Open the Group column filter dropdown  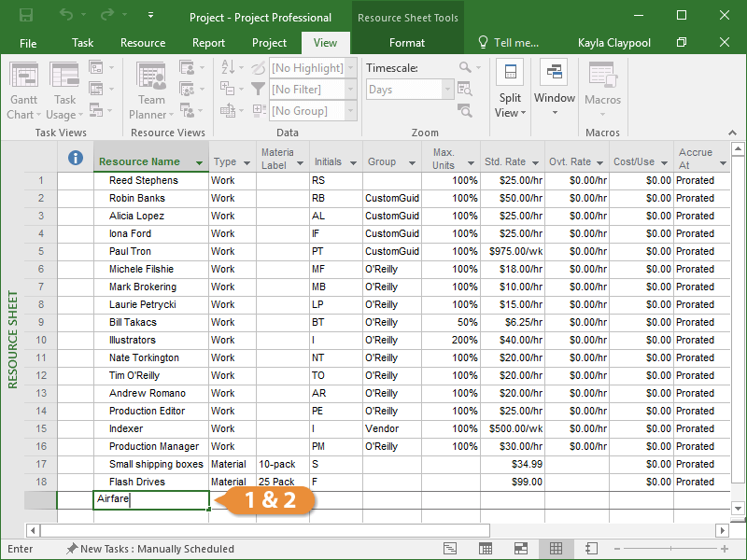(412, 163)
